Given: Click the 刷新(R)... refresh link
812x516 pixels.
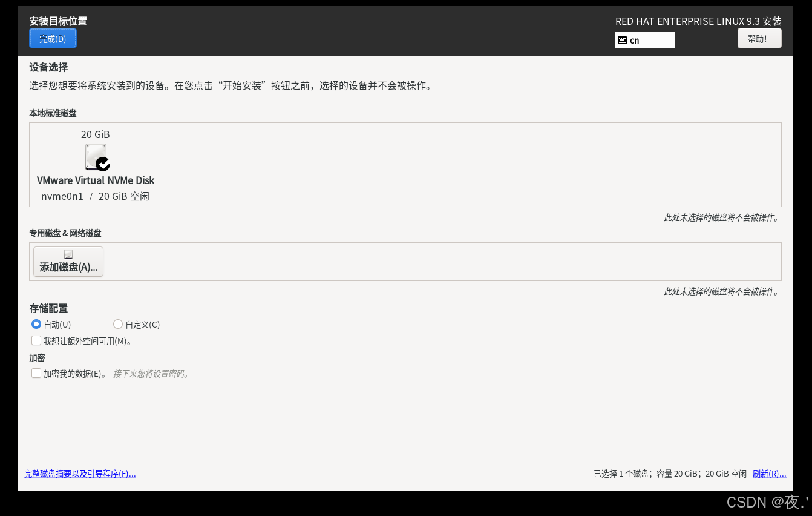Looking at the screenshot, I should pyautogui.click(x=769, y=474).
